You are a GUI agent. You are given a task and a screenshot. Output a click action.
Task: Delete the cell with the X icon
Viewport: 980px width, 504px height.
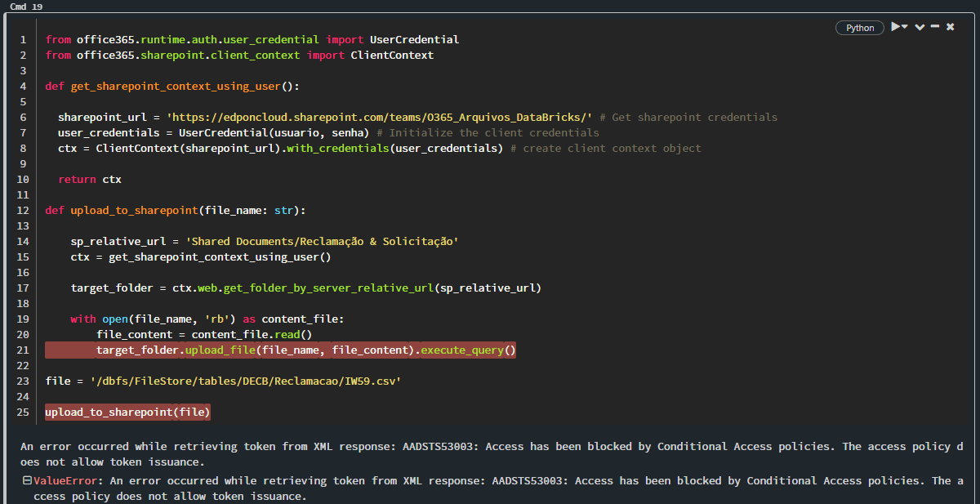[x=951, y=27]
